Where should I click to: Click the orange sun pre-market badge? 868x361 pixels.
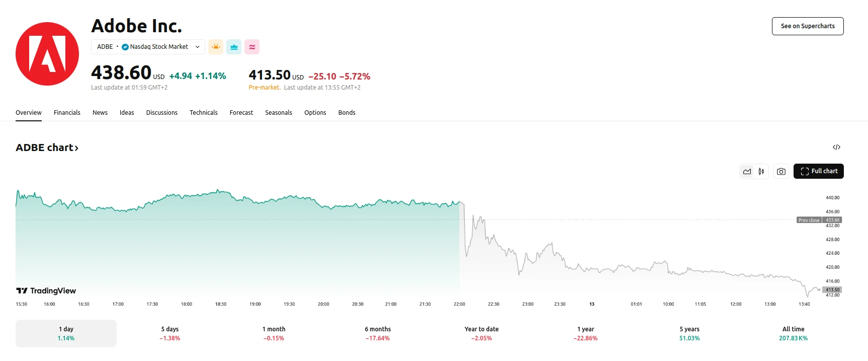click(216, 47)
